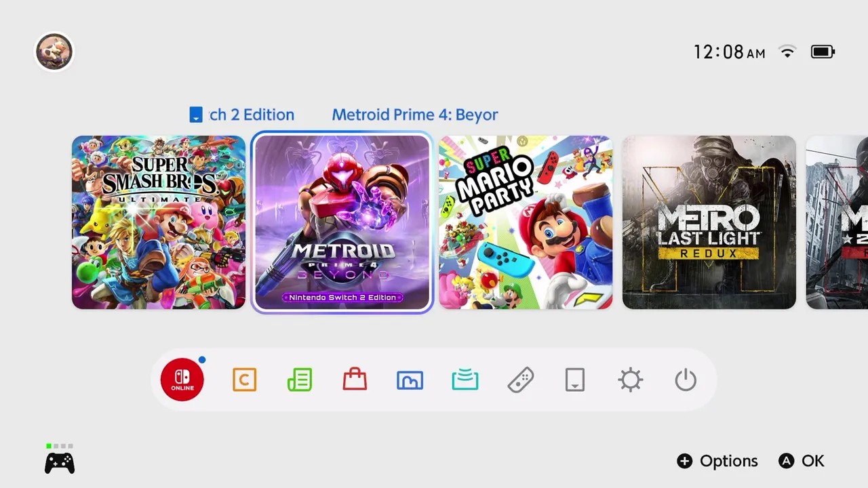This screenshot has width=868, height=488.
Task: Open the teal GameShare icon
Action: click(465, 380)
